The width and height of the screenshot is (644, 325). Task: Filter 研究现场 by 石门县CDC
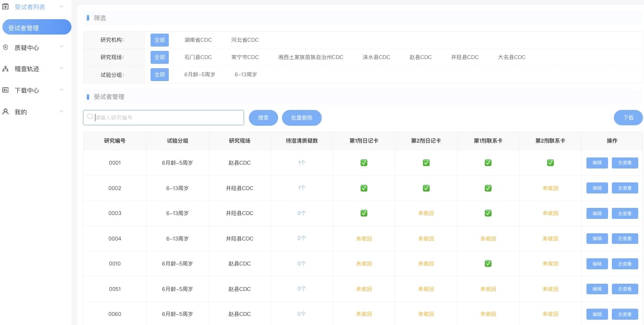tap(198, 57)
